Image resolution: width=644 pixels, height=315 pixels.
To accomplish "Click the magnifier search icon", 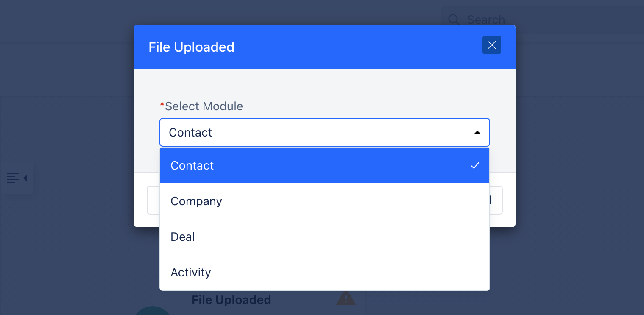I will pos(454,20).
